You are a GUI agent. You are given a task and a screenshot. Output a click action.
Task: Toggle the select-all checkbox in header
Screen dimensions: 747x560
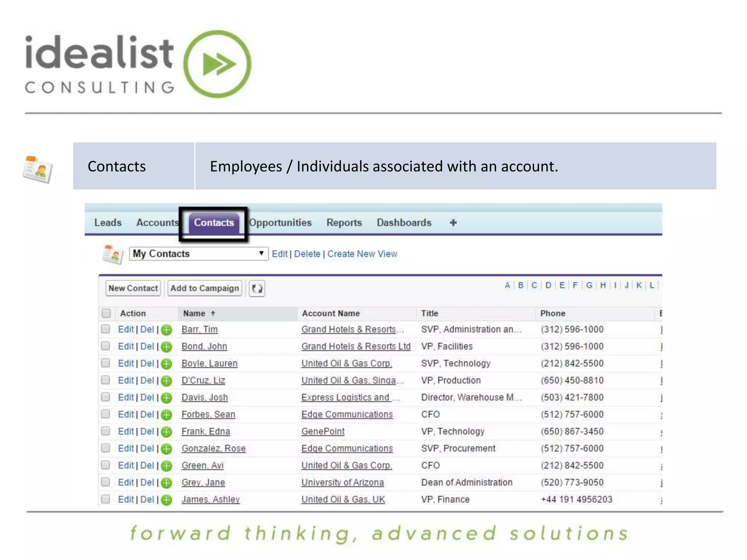coord(106,313)
